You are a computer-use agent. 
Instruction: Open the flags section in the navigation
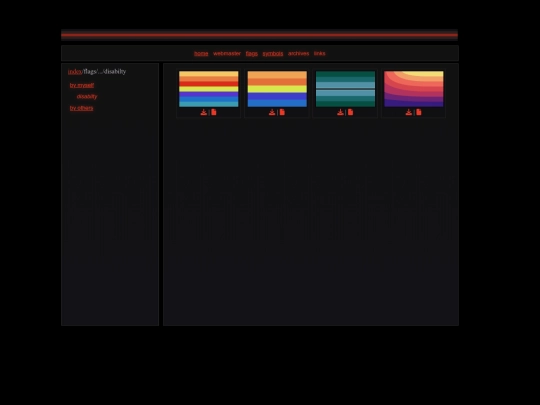[x=252, y=53]
